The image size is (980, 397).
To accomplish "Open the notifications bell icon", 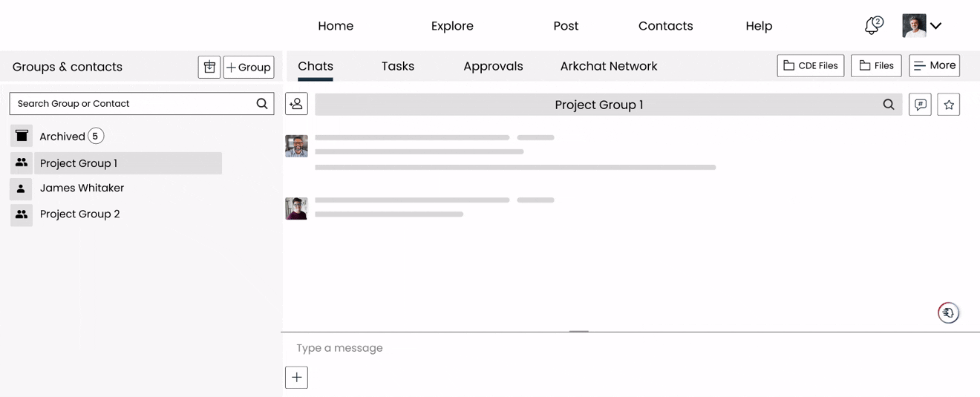I will point(873,26).
